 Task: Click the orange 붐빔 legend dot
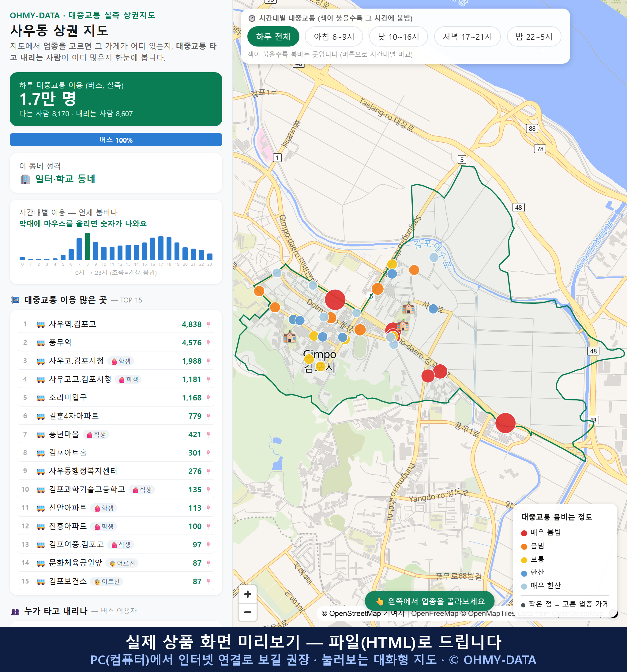(x=524, y=546)
